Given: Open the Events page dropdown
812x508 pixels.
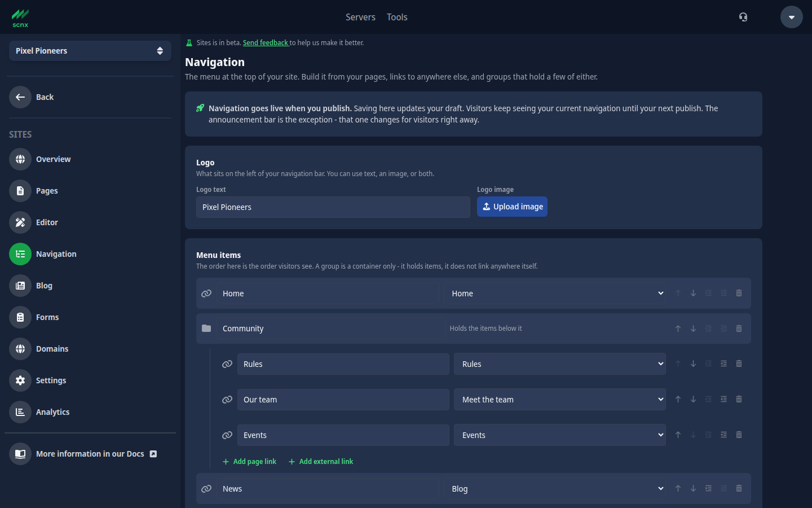Looking at the screenshot, I should 560,435.
